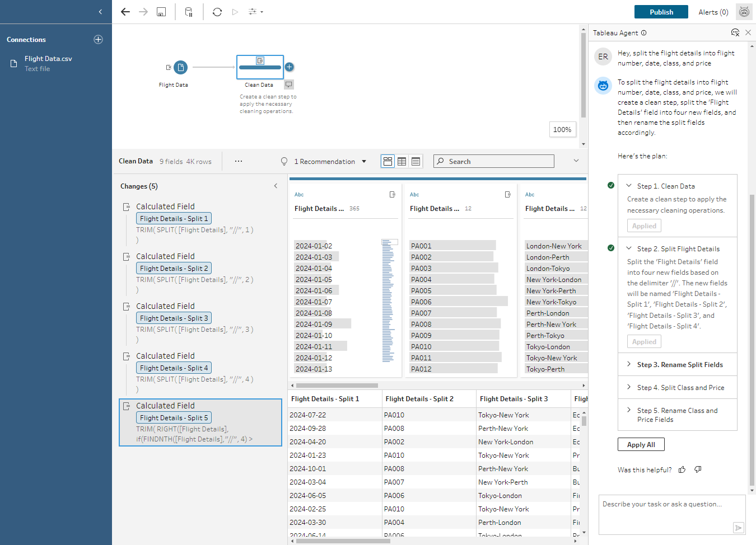Refresh data using the refresh icon
This screenshot has width=756, height=545.
pyautogui.click(x=217, y=11)
